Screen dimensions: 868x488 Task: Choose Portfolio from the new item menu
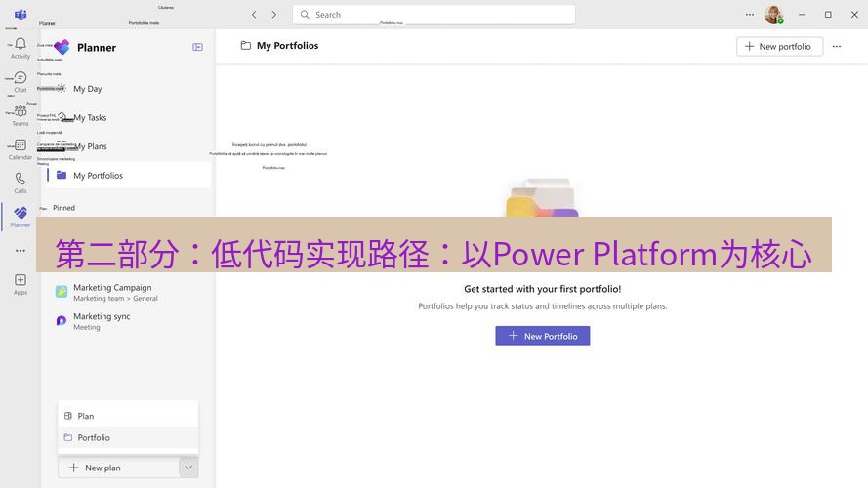(128, 437)
